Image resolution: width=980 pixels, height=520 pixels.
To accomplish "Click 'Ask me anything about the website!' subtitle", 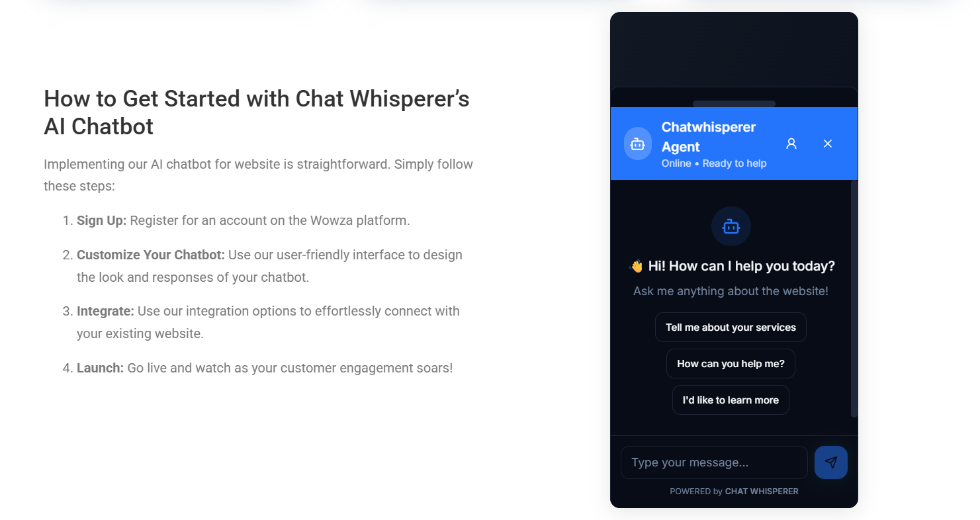I will point(731,290).
